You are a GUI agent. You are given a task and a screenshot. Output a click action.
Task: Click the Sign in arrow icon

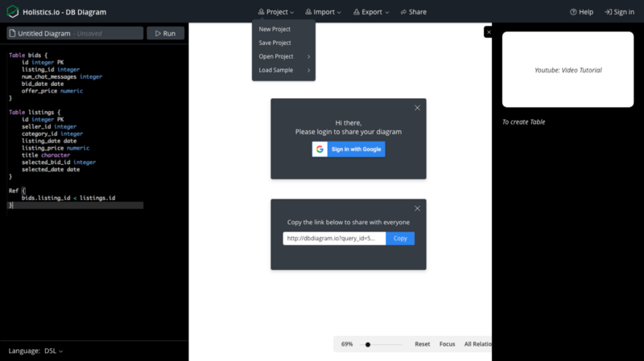tap(609, 12)
